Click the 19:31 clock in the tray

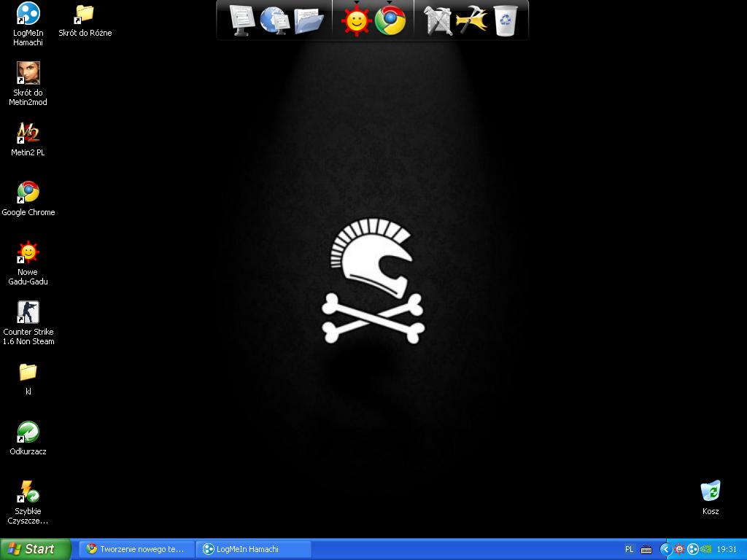727,549
